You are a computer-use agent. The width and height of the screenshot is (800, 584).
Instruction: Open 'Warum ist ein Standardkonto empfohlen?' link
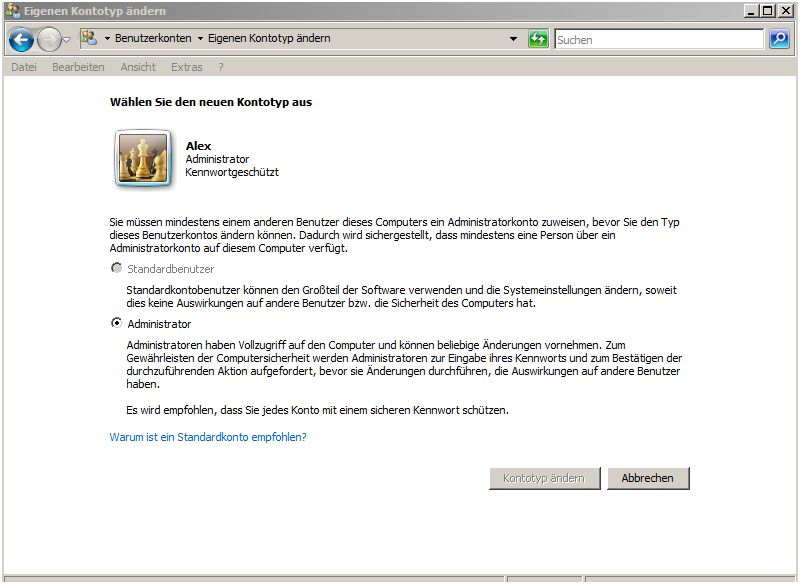click(x=208, y=437)
